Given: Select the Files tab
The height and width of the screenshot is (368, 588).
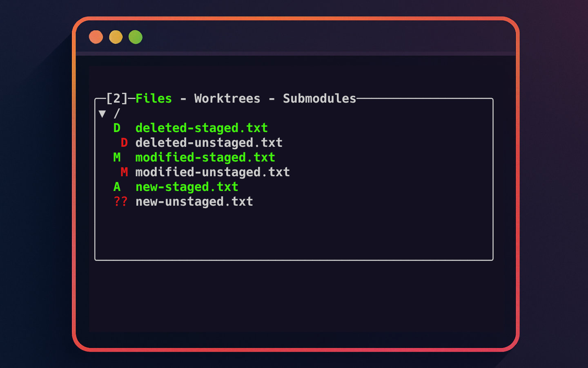Looking at the screenshot, I should tap(153, 98).
